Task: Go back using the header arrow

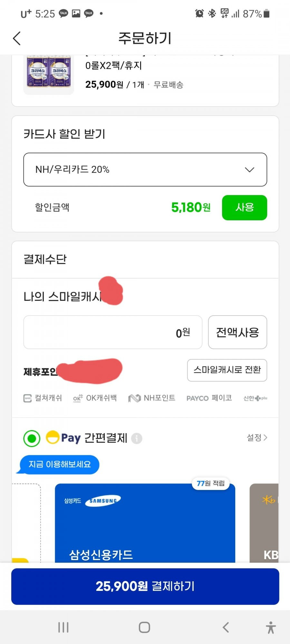Action: 17,38
